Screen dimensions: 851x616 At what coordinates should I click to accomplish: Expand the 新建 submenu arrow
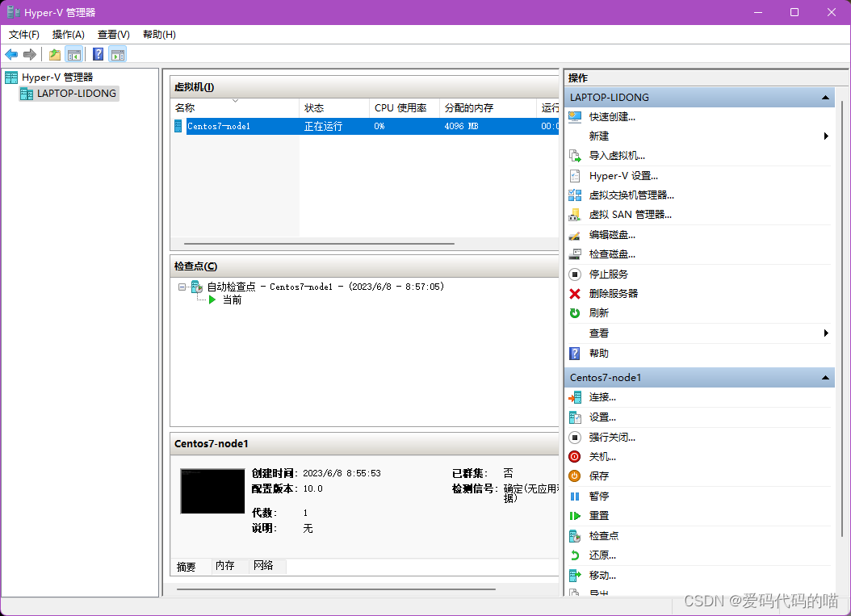point(826,136)
